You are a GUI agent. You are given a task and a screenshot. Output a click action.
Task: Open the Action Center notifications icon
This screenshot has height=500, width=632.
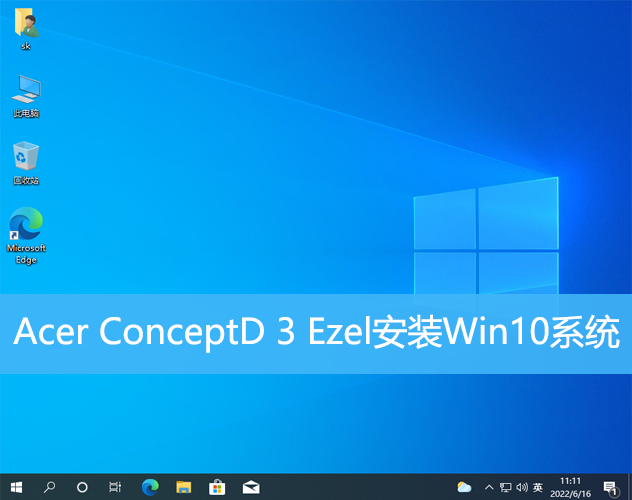610,487
